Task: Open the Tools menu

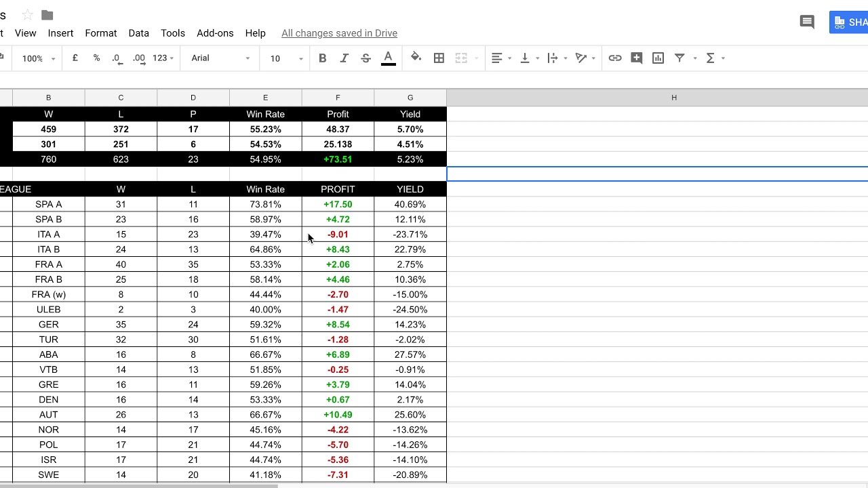Action: tap(173, 33)
